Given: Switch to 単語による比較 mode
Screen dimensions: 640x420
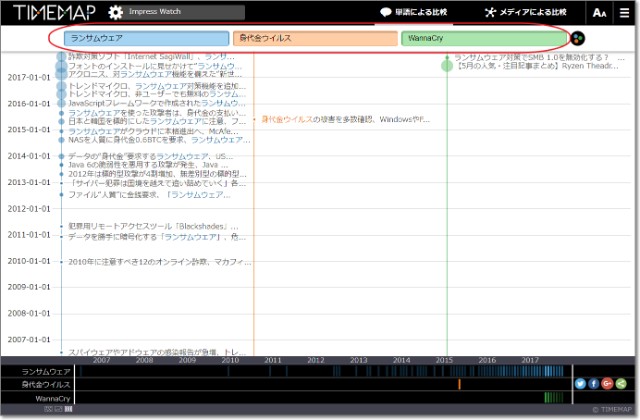Looking at the screenshot, I should click(412, 13).
